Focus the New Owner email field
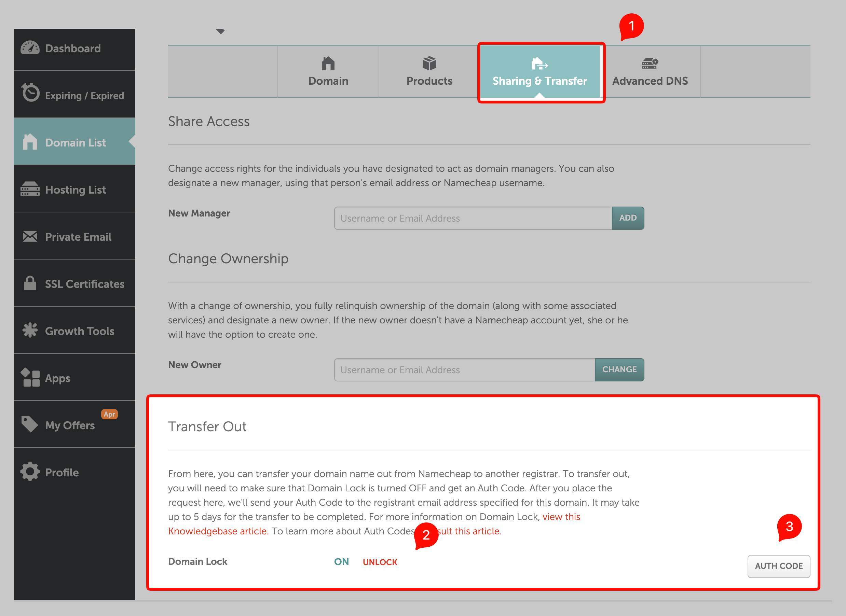 pyautogui.click(x=464, y=370)
